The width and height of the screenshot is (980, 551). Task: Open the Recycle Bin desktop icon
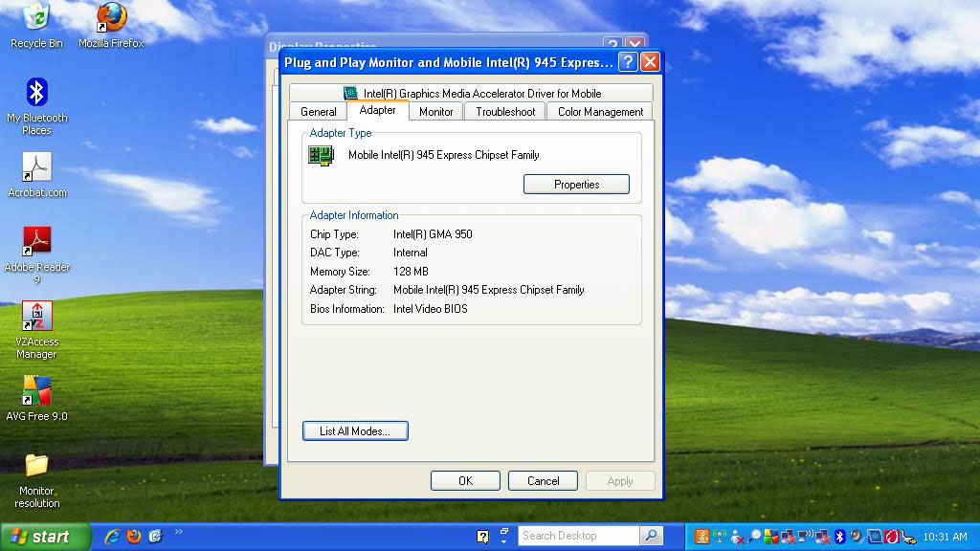coord(36,25)
